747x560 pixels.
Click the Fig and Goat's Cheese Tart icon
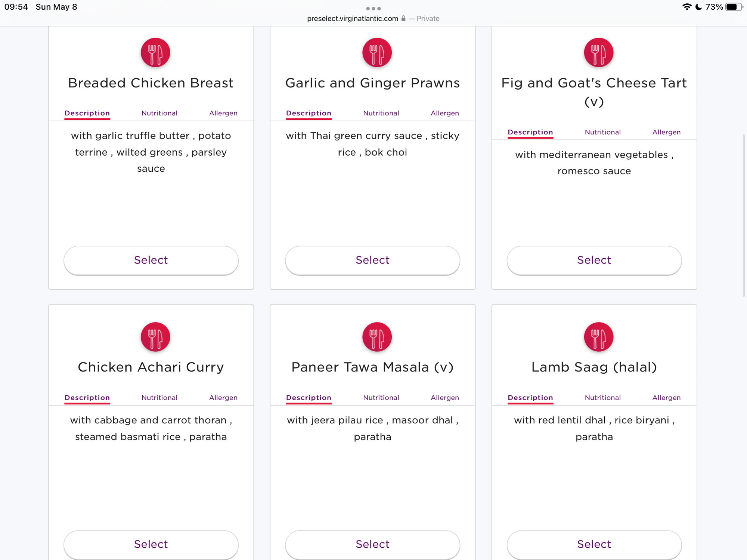coord(598,53)
